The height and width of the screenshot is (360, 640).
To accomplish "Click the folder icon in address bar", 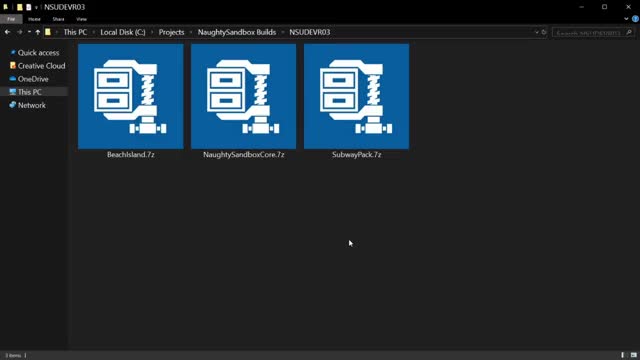I will (48, 32).
